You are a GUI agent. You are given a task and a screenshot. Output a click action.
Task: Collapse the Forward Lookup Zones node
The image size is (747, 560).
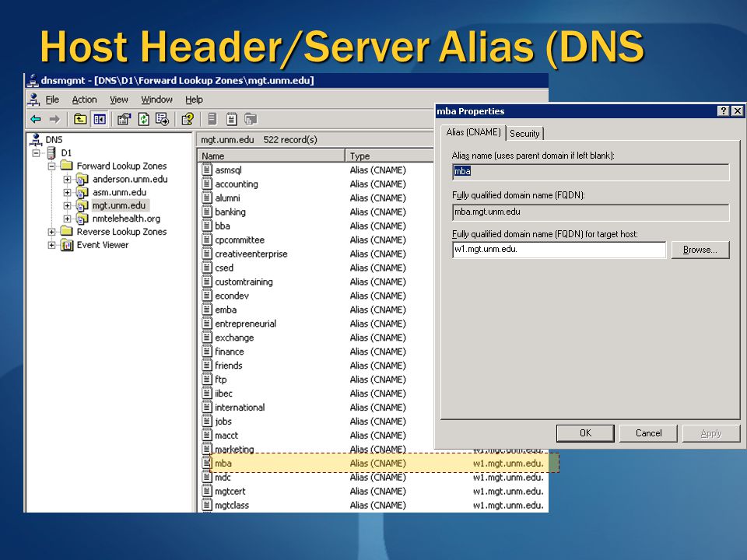coord(51,166)
